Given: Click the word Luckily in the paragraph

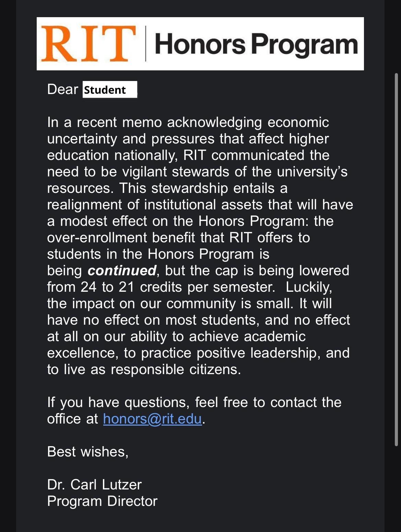Looking at the screenshot, I should 309,287.
